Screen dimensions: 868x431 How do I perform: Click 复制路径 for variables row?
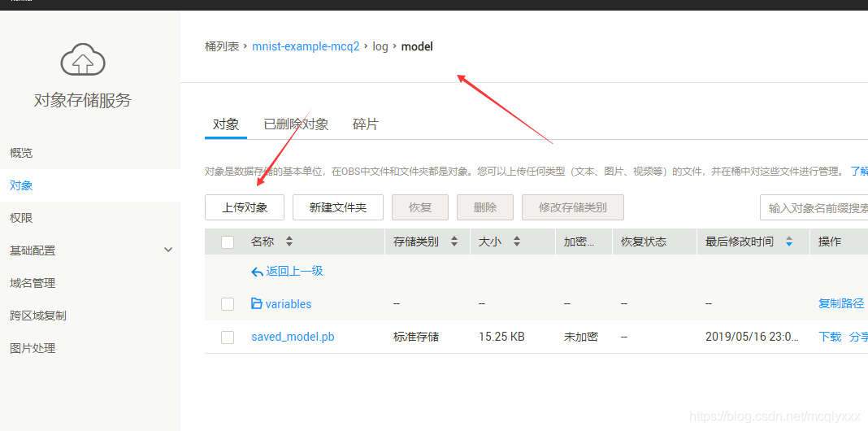coord(841,303)
